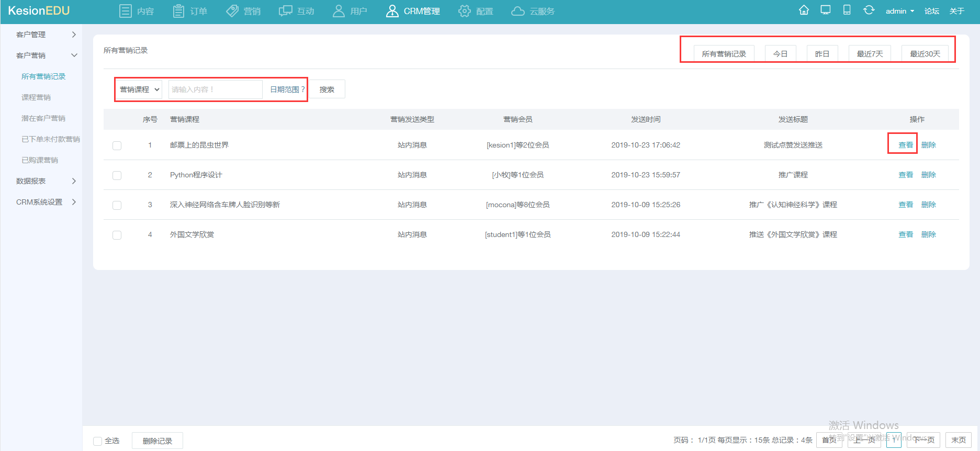The height and width of the screenshot is (451, 980).
Task: Open the 关于 about link
Action: pyautogui.click(x=957, y=11)
